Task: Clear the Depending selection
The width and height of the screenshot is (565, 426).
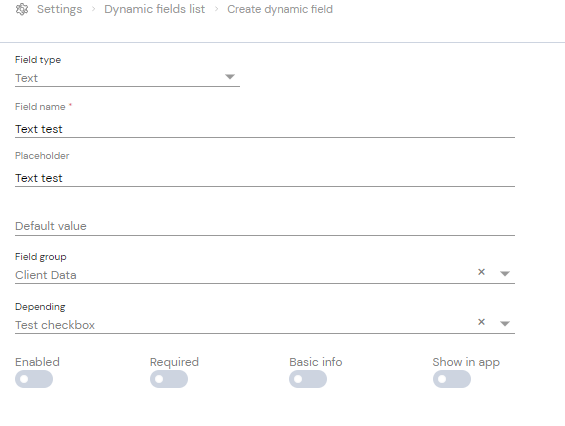Action: [481, 322]
